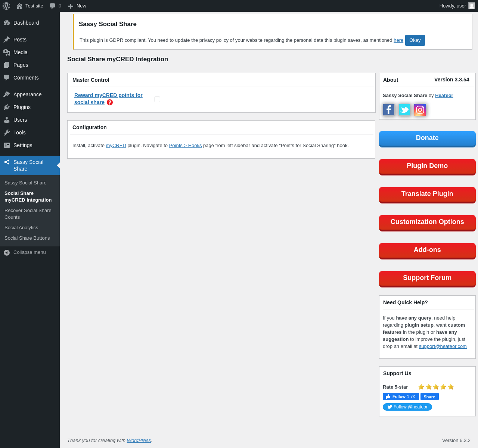Open the Dashboard menu

point(30,23)
